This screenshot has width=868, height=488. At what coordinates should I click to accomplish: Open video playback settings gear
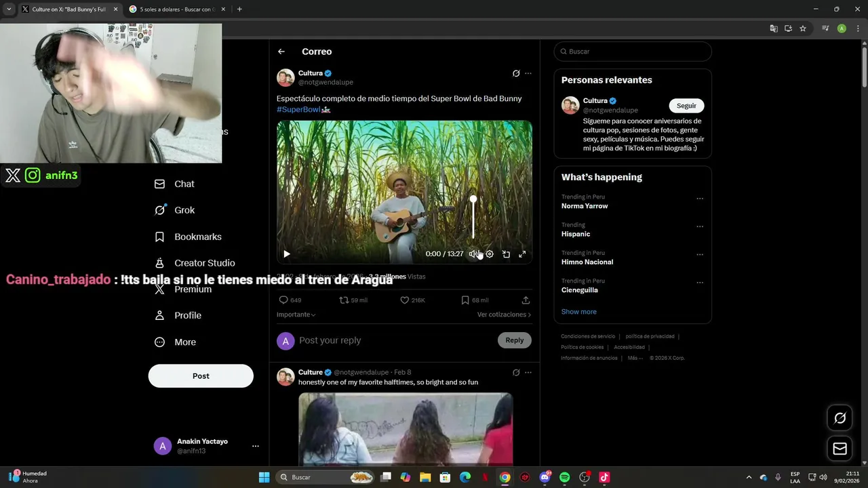(490, 254)
